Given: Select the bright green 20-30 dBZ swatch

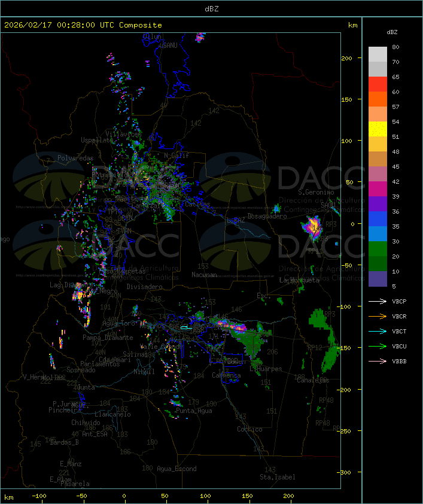Looking at the screenshot, I should click(x=378, y=249).
